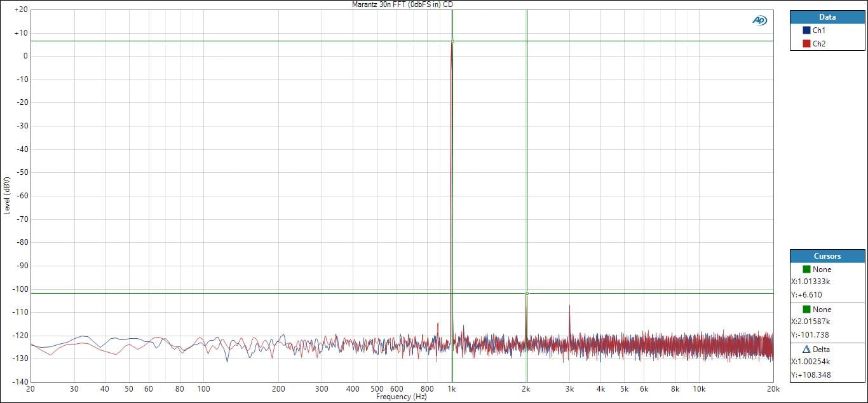Click the first cursor's green square icon
868x403 pixels.
pos(806,270)
